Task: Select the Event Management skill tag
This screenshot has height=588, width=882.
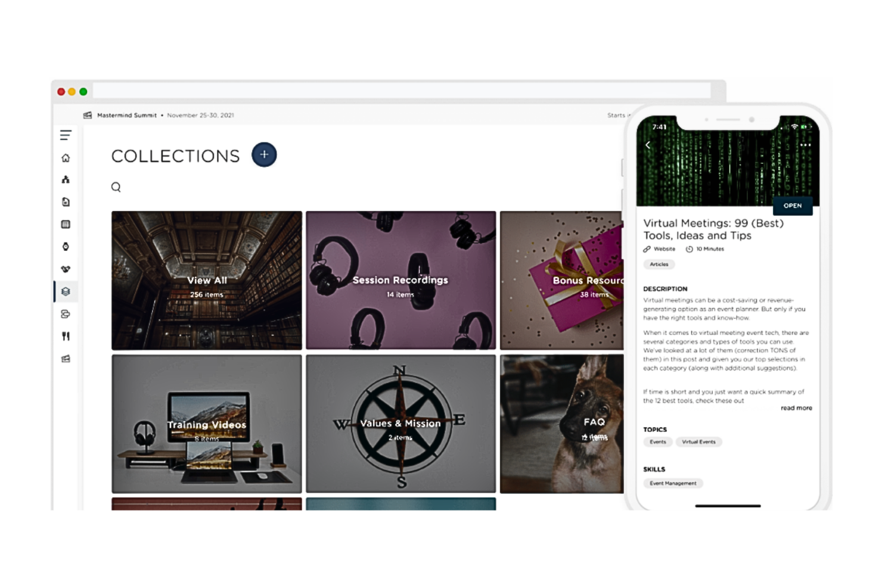Action: pyautogui.click(x=673, y=483)
